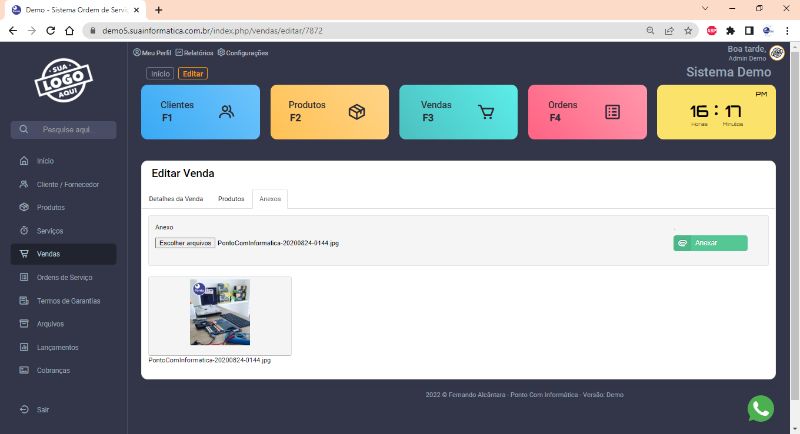Open the attached image thumbnail
This screenshot has width=800, height=434.
pyautogui.click(x=220, y=312)
